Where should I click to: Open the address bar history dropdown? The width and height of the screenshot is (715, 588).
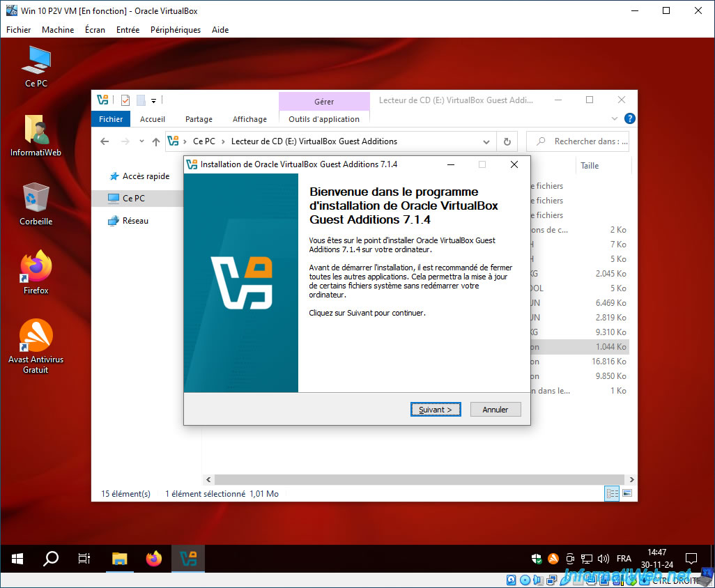(486, 141)
